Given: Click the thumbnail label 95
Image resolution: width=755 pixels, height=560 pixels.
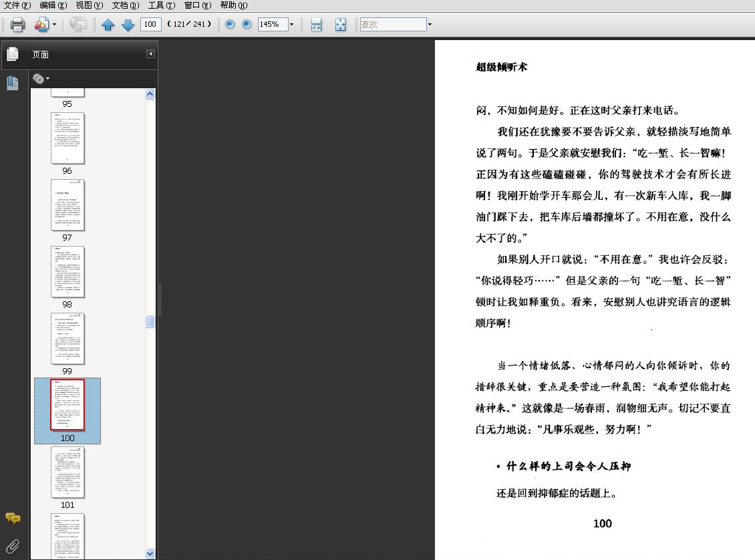Looking at the screenshot, I should coord(67,104).
